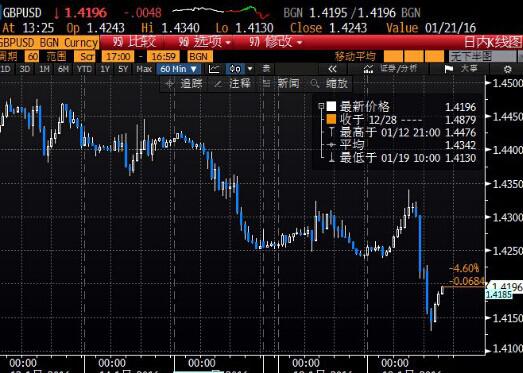523x373 pixels.
Task: Click the intraday sparkline in the header
Action: pyautogui.click(x=221, y=12)
